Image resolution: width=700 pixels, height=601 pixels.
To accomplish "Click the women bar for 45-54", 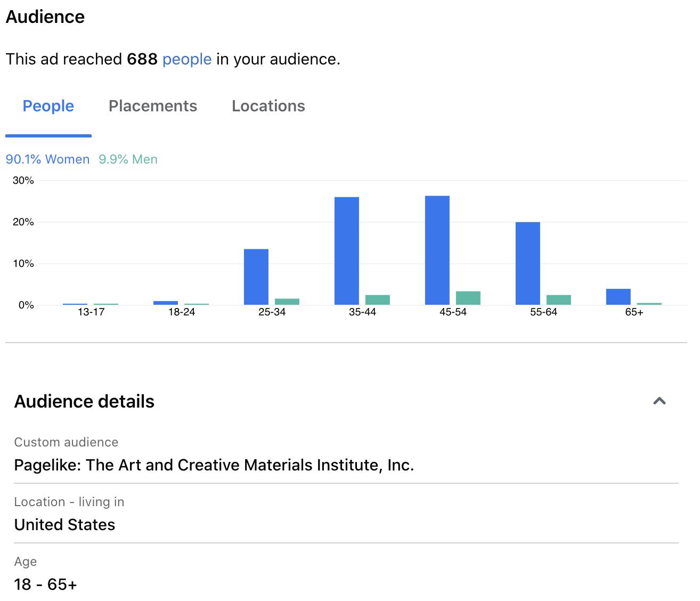I will click(437, 250).
